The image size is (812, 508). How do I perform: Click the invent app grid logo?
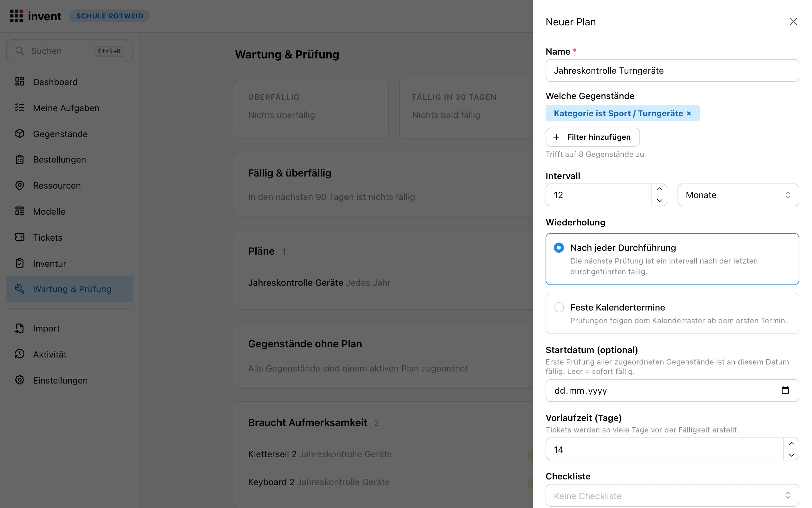pos(16,16)
